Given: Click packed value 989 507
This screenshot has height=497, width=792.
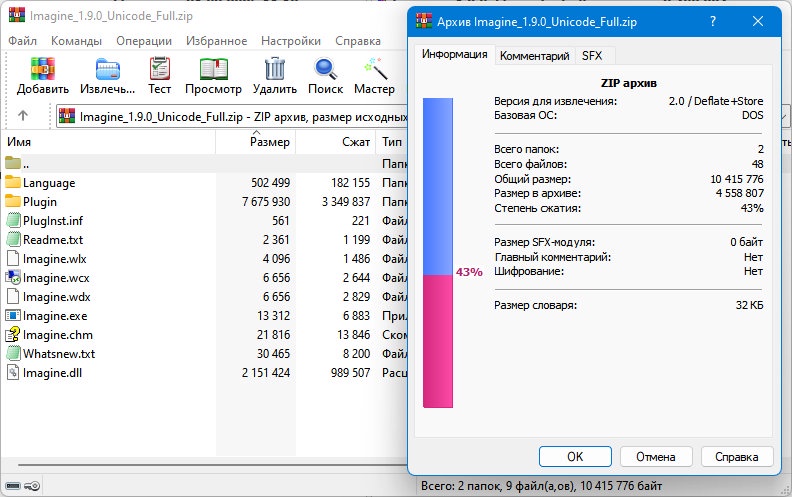Looking at the screenshot, I should [351, 373].
